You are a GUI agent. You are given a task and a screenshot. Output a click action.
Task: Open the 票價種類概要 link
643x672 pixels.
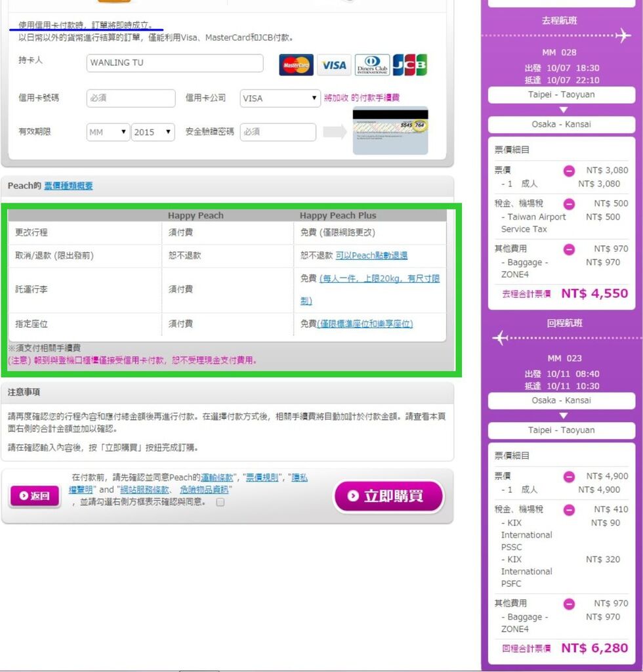68,186
